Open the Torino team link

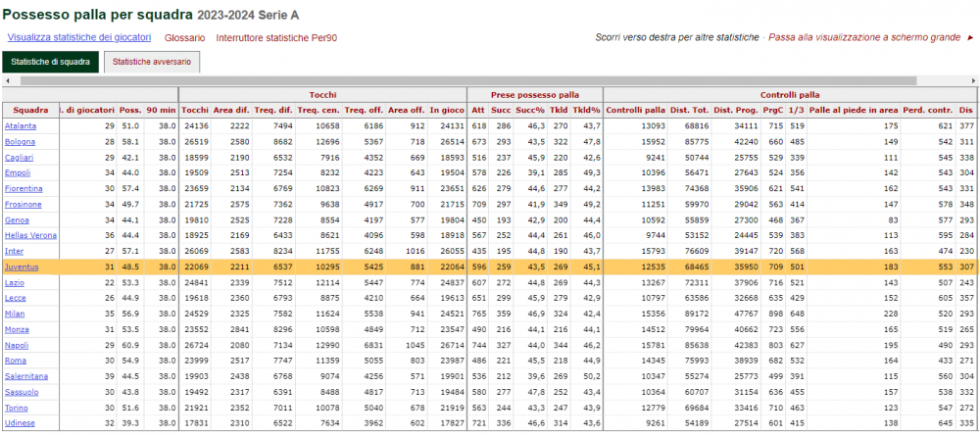16,408
